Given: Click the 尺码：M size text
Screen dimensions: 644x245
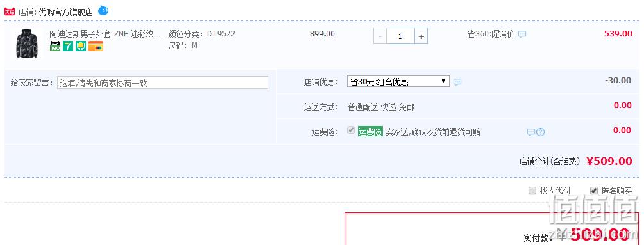Looking at the screenshot, I should click(x=183, y=45).
